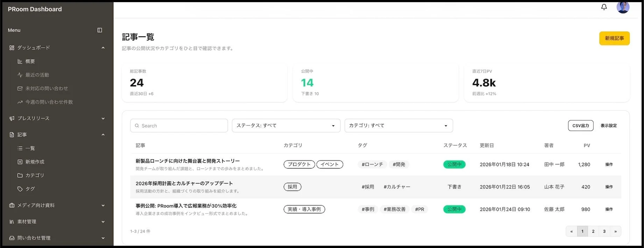Select pagination page 2

click(x=593, y=231)
